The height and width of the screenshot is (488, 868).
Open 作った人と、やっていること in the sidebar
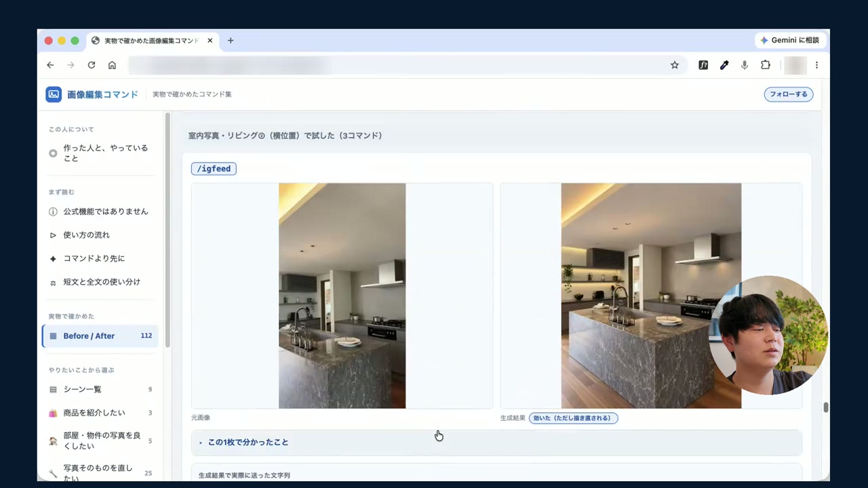click(100, 153)
